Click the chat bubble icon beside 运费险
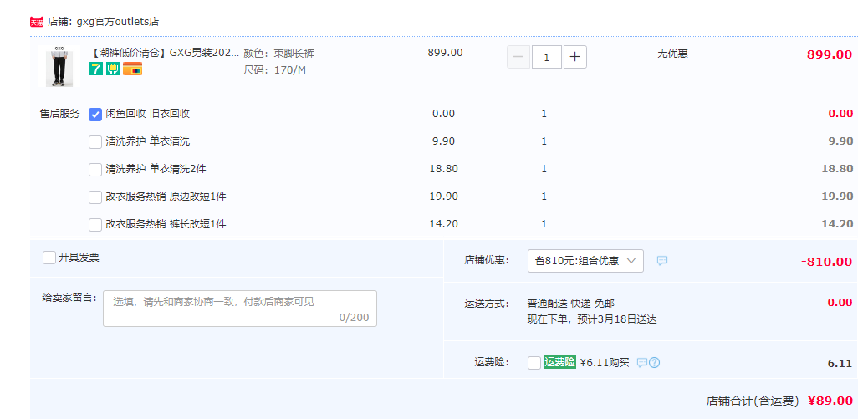Screen dimensions: 868x419 (642, 362)
